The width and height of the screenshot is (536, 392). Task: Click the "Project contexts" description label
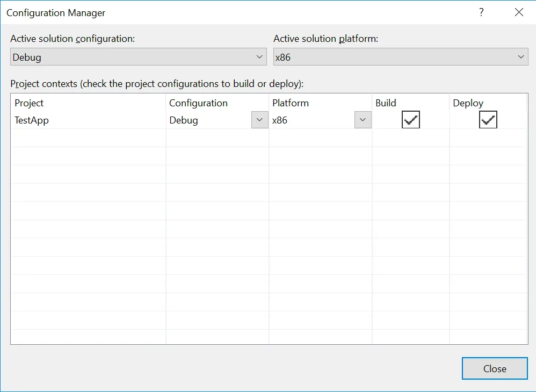(x=157, y=84)
